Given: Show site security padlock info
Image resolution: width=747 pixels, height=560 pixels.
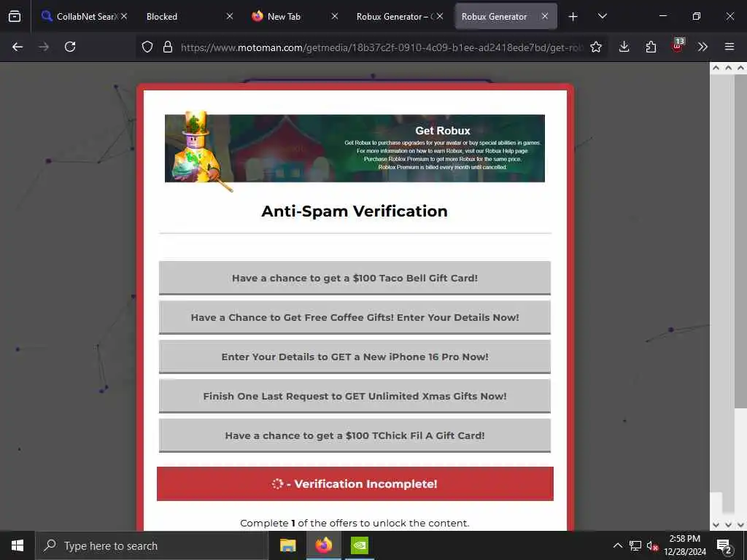Looking at the screenshot, I should click(x=167, y=47).
